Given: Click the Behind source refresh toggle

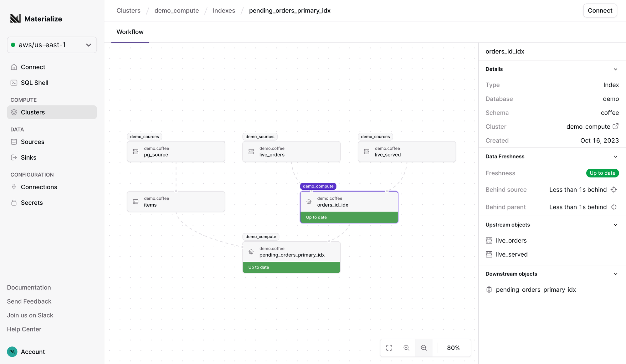Looking at the screenshot, I should pyautogui.click(x=615, y=190).
